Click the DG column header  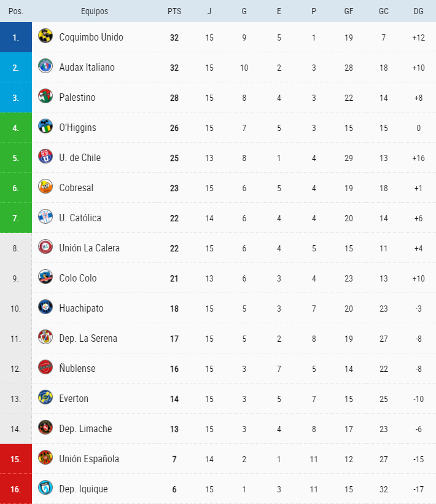click(418, 11)
